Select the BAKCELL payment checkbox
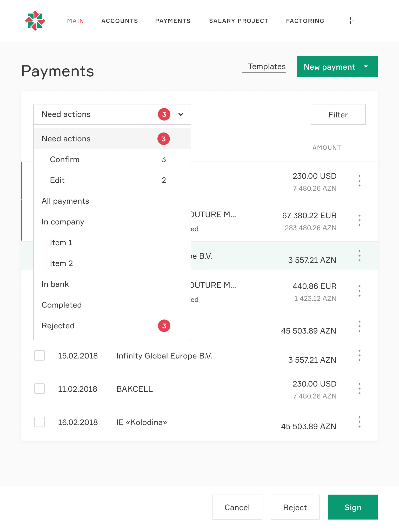Image resolution: width=399 pixels, height=532 pixels. [39, 389]
